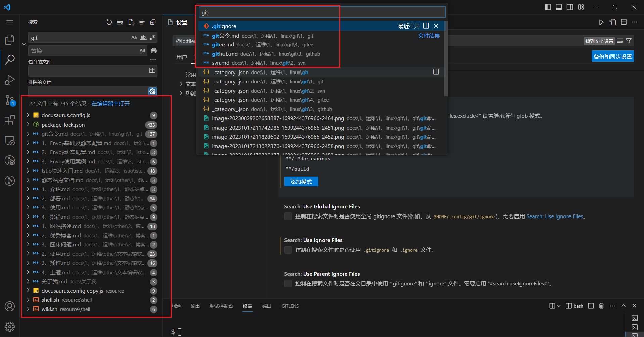Enable Use Global Ignore Files checkbox
Image resolution: width=644 pixels, height=337 pixels.
[288, 216]
